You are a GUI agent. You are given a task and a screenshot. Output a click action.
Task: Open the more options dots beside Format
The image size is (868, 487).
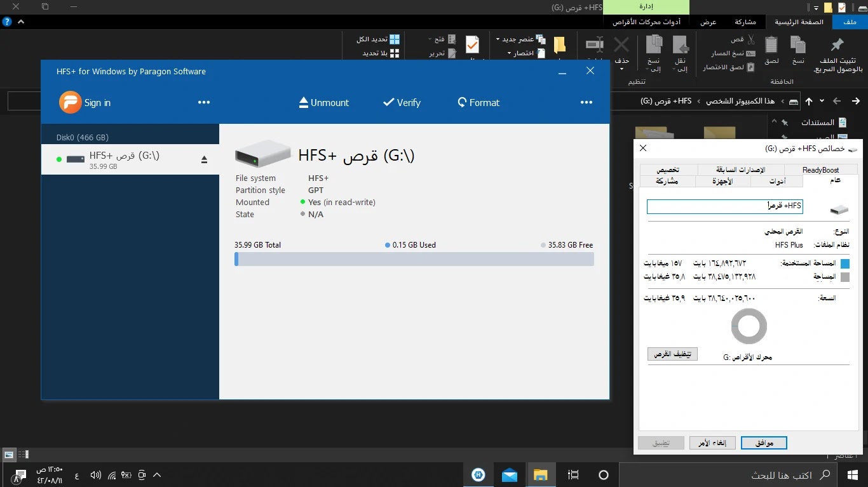587,102
